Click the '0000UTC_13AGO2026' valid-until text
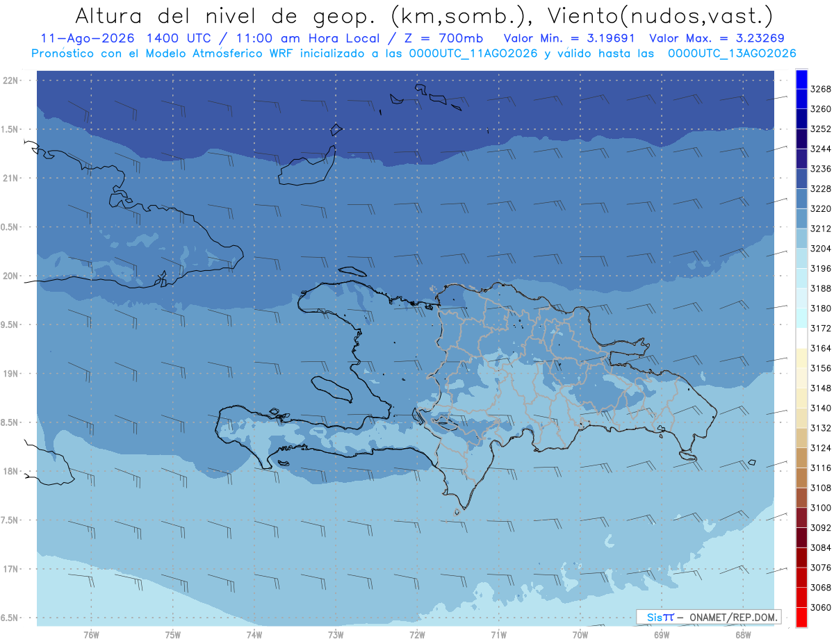Viewport: 834px width, 644px height. click(732, 53)
